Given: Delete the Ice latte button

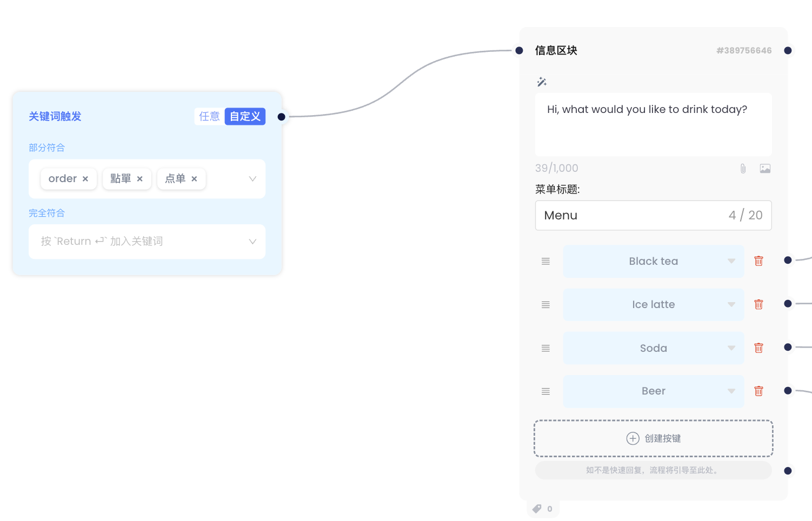Looking at the screenshot, I should pyautogui.click(x=758, y=305).
